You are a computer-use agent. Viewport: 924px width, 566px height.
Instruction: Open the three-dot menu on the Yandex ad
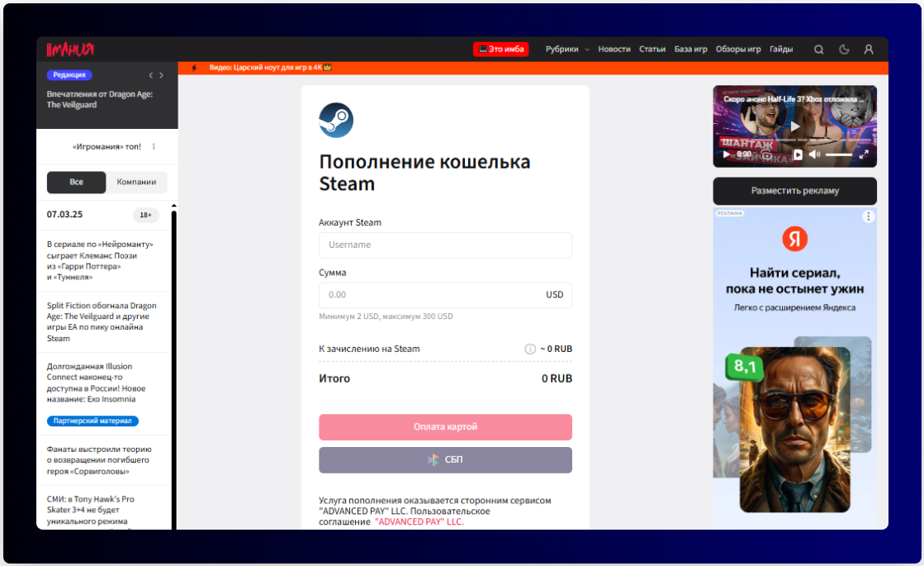click(868, 216)
